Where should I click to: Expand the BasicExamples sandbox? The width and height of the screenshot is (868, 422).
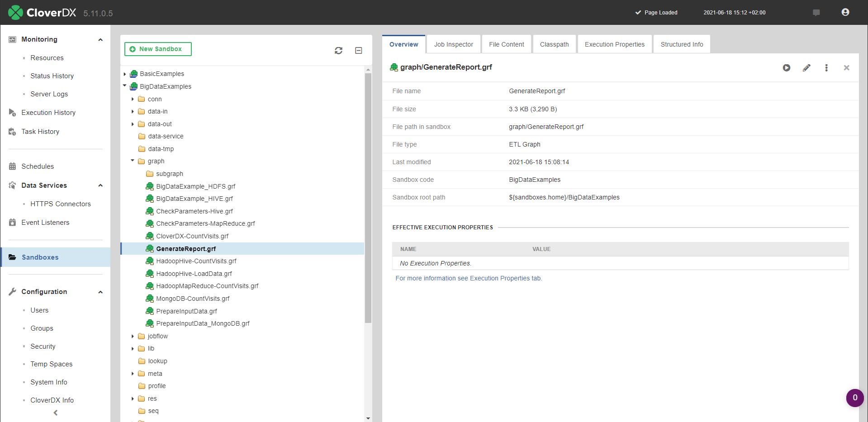coord(125,74)
